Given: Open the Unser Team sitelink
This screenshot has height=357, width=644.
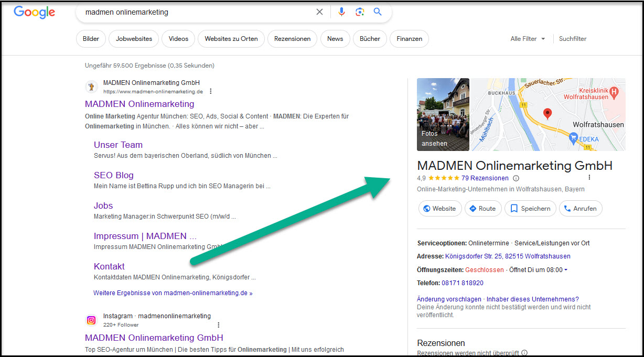Looking at the screenshot, I should click(x=118, y=145).
